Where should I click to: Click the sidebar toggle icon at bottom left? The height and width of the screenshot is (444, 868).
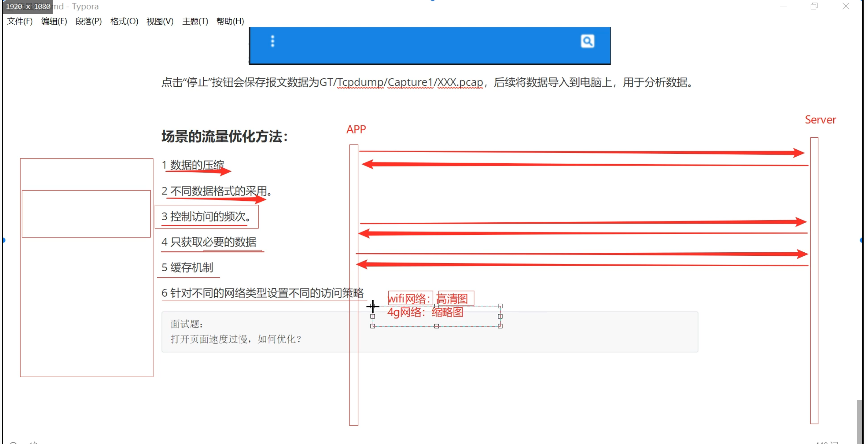[13, 443]
